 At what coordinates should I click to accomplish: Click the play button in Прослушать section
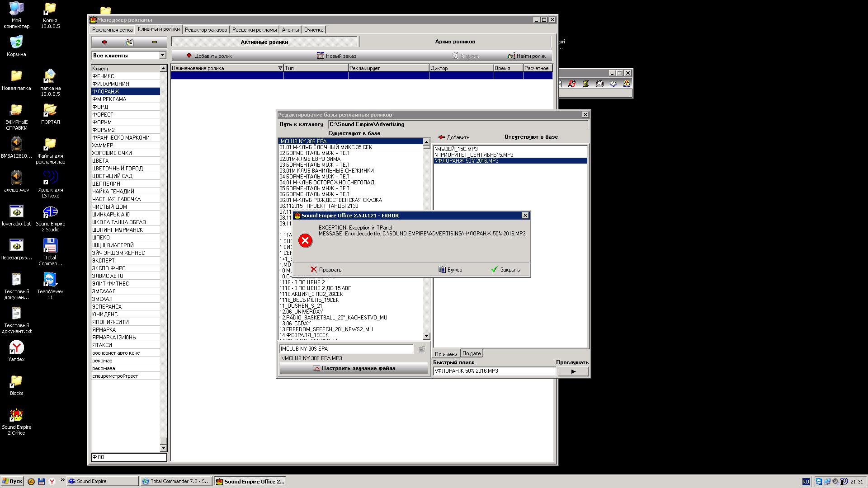point(572,371)
